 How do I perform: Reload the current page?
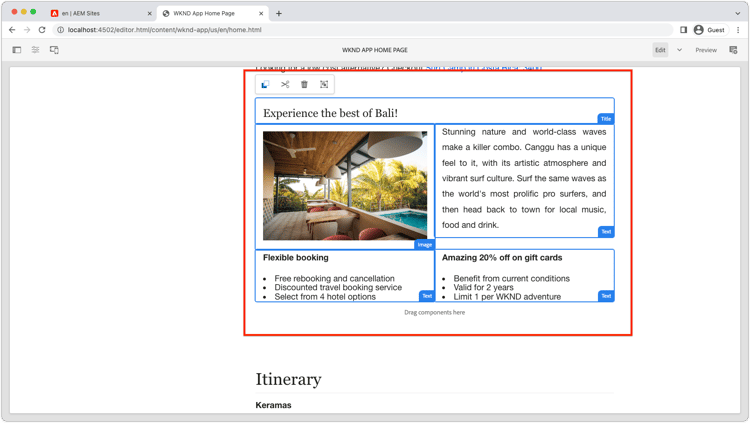click(42, 30)
